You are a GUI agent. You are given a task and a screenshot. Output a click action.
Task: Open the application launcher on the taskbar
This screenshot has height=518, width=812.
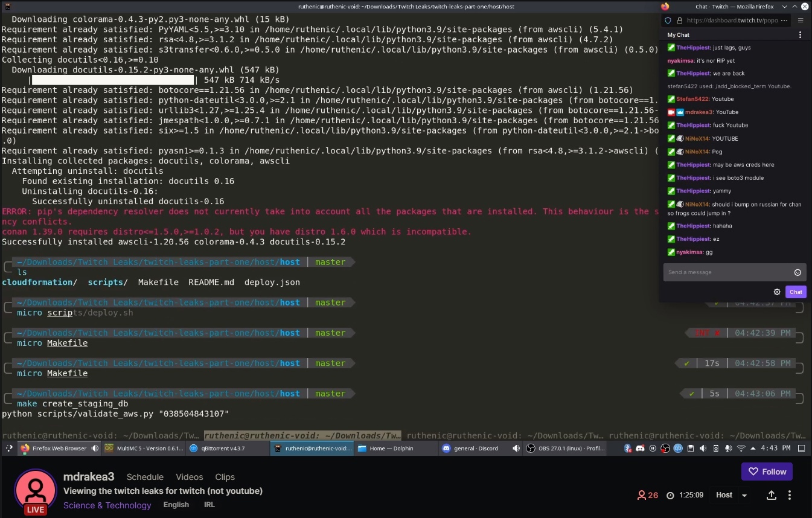pyautogui.click(x=8, y=449)
